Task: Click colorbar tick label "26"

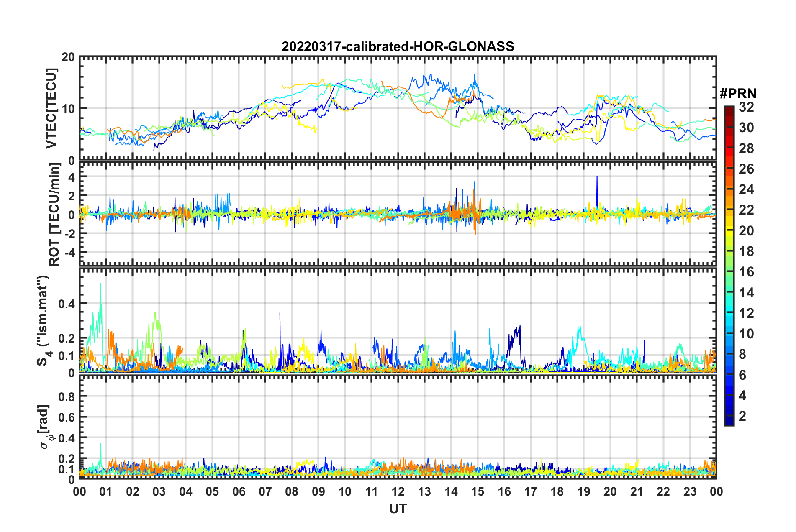Action: click(x=746, y=169)
